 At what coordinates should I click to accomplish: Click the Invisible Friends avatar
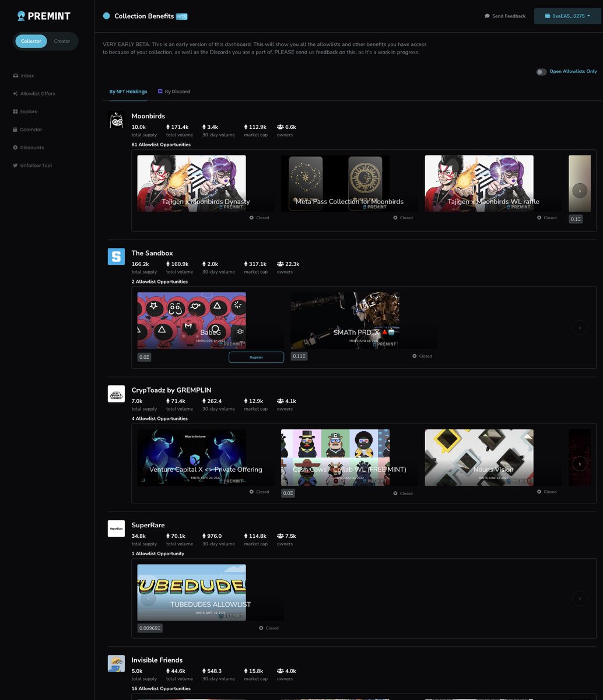117,663
